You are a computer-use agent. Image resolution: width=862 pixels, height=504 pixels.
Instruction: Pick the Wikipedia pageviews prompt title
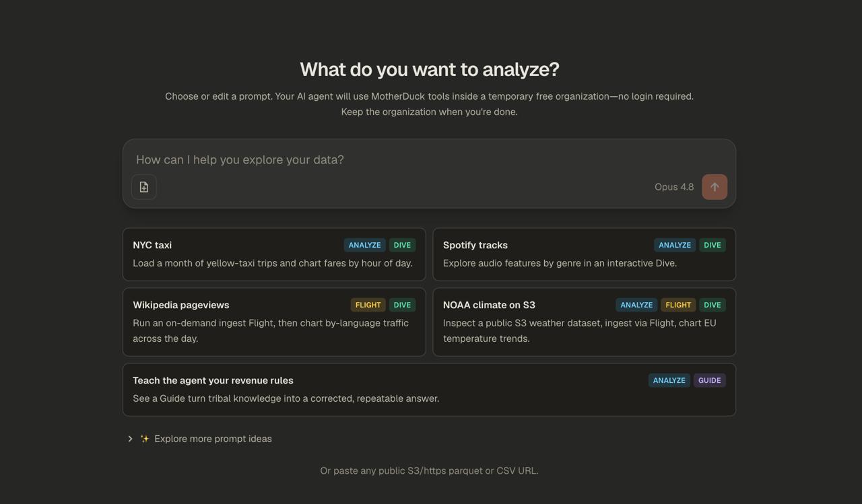point(181,305)
